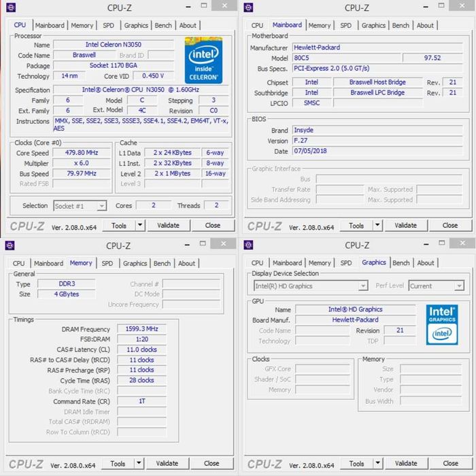
Task: Click the CPU-Z app icon in the Graphics window title bar
Action: point(248,245)
